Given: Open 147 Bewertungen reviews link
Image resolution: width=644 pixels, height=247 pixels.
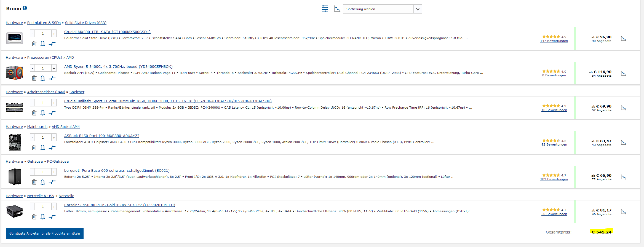Looking at the screenshot, I should coord(554,41).
